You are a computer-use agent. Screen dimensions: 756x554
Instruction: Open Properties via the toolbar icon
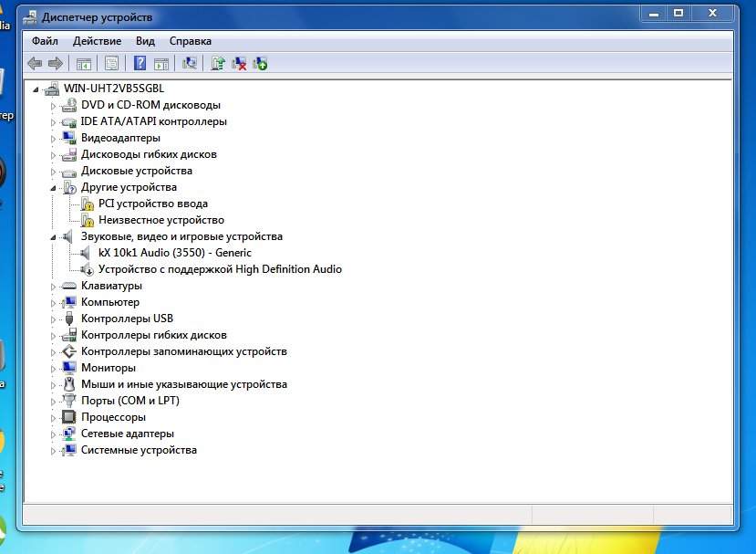(x=111, y=63)
